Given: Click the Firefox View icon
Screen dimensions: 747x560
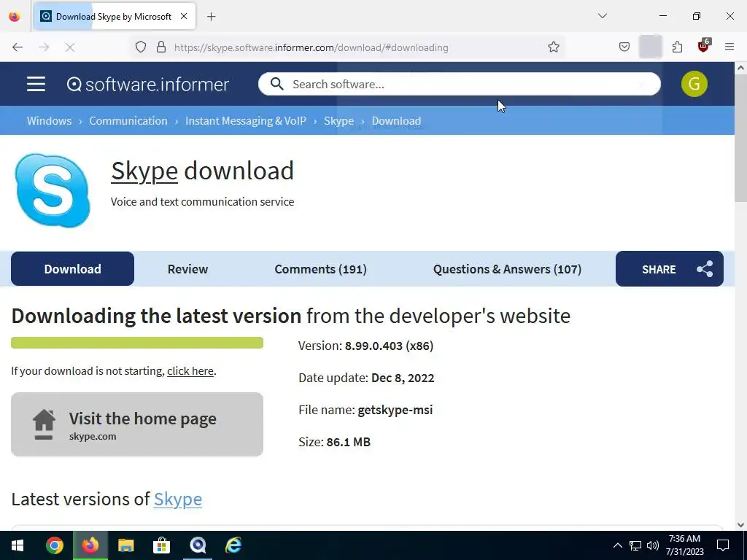Looking at the screenshot, I should [x=15, y=17].
